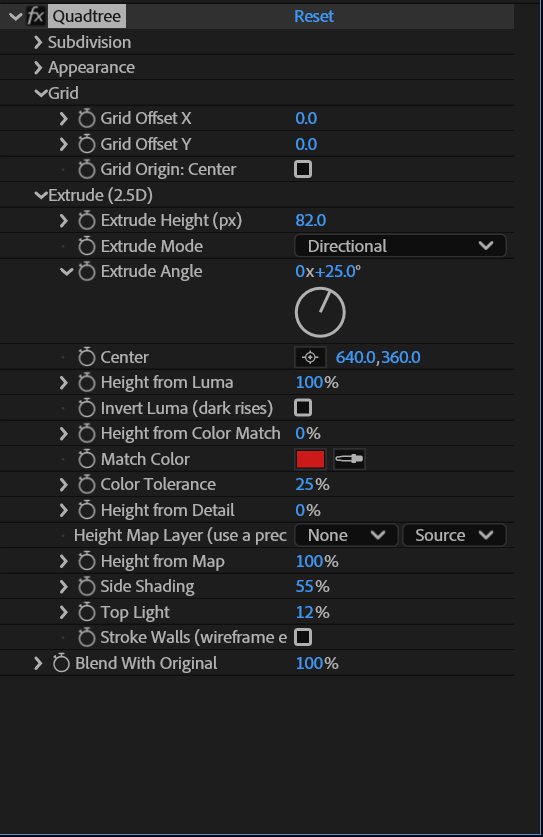Click the Reset link for Quadtree

point(314,16)
